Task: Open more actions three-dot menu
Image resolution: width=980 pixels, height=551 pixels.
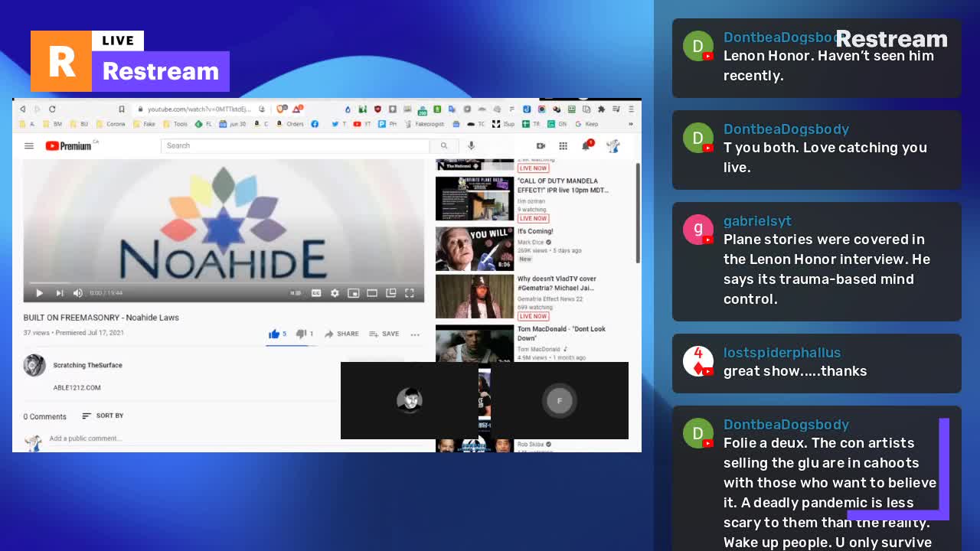Action: (x=415, y=334)
